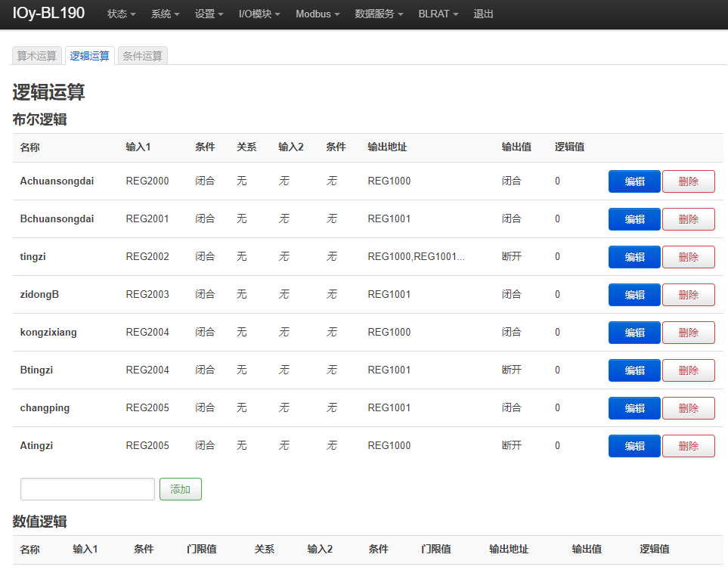Delete the zidongB rule
The height and width of the screenshot is (573, 728).
tap(688, 295)
